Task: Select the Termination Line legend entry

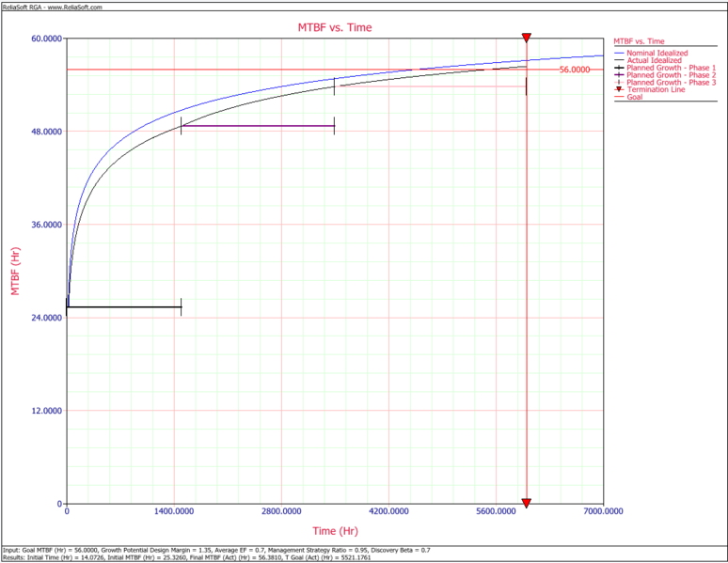Action: 655,90
